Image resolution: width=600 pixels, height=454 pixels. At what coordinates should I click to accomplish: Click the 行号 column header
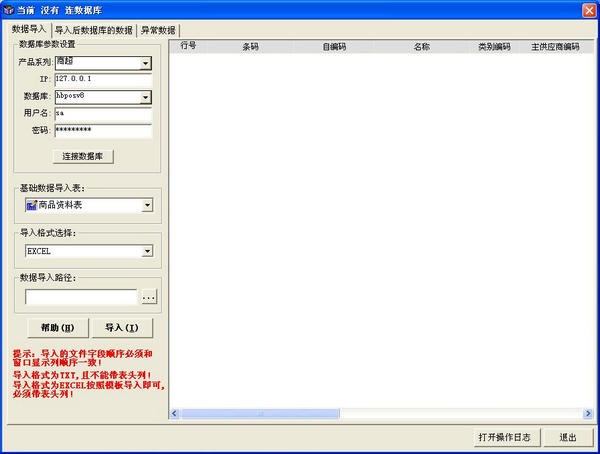point(189,46)
